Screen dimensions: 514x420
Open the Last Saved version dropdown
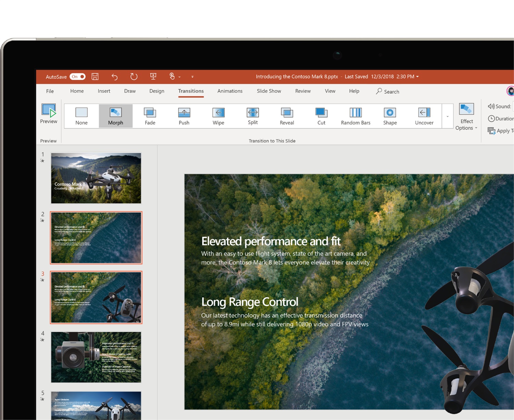coord(417,77)
